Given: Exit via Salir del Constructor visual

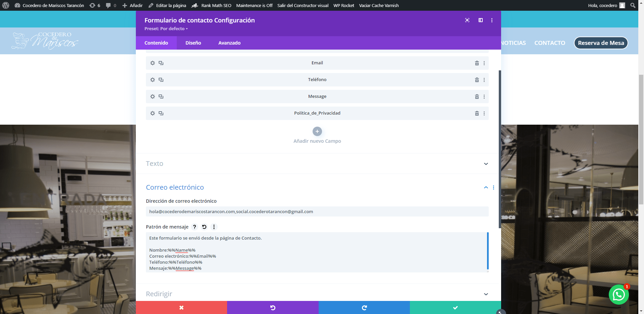Looking at the screenshot, I should (x=303, y=5).
